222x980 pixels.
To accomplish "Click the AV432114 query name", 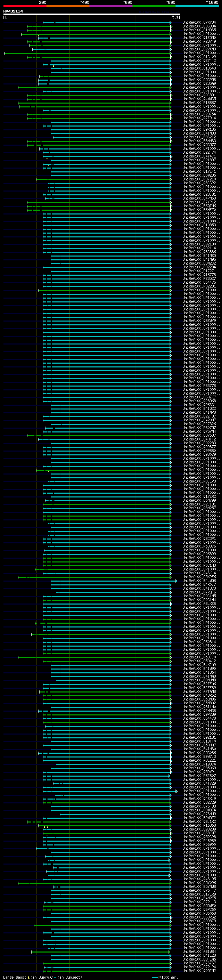I will click(13, 11).
